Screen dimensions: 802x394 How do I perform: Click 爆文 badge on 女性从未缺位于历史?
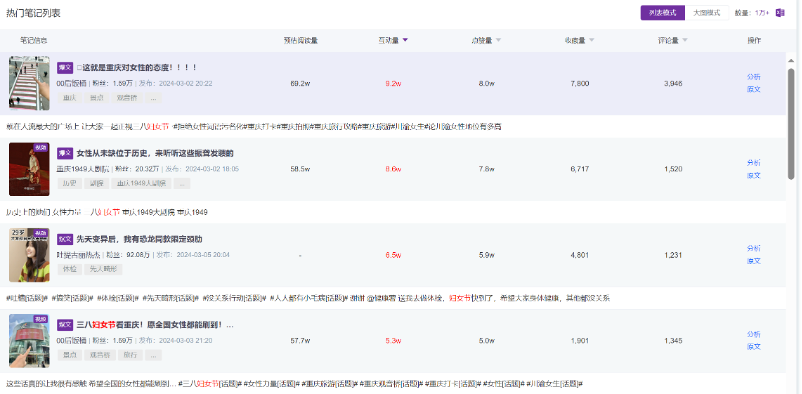65,154
